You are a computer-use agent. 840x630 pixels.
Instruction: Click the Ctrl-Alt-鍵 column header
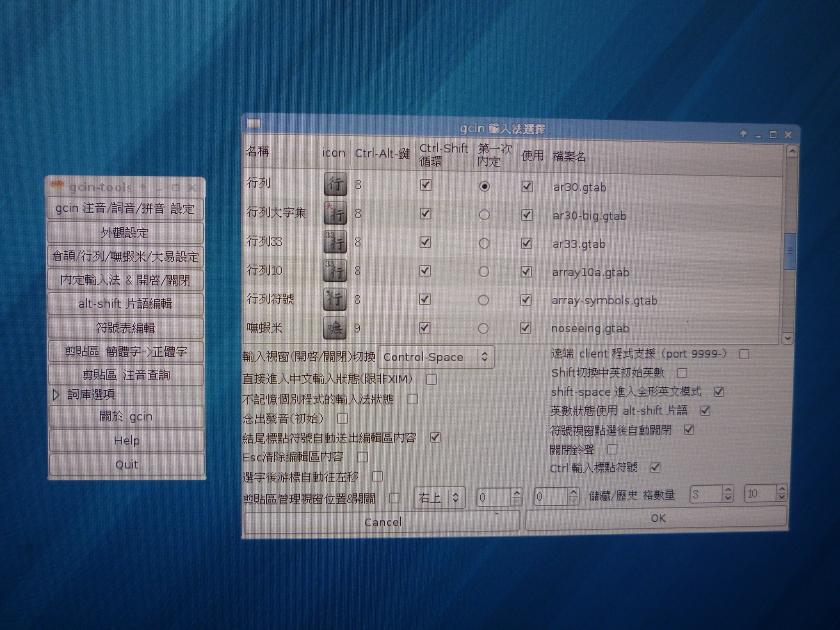click(383, 153)
